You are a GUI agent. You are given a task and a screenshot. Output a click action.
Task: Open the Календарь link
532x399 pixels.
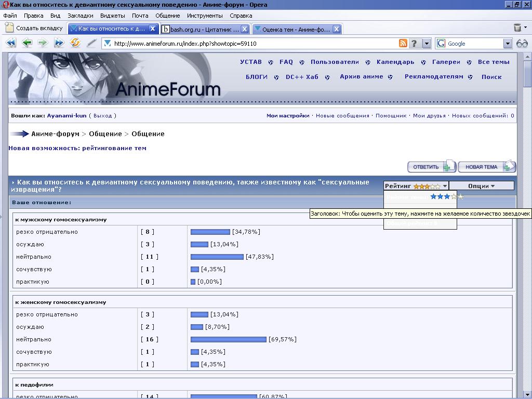395,62
